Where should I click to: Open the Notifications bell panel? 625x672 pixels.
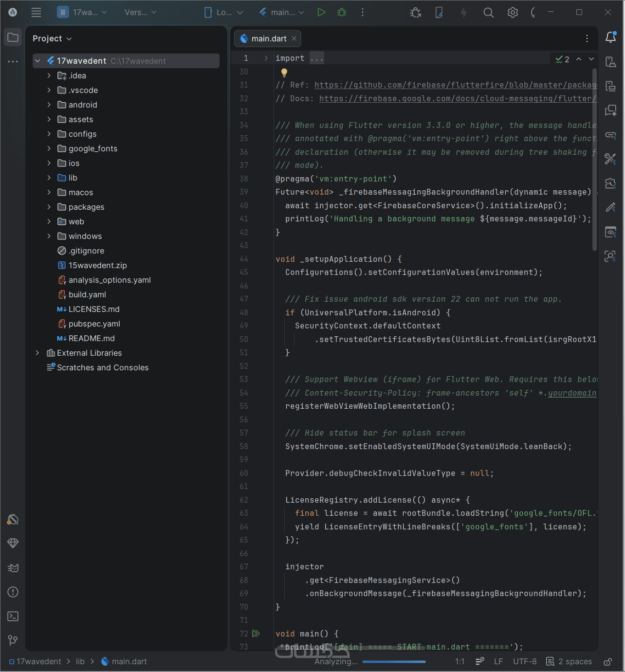point(610,37)
